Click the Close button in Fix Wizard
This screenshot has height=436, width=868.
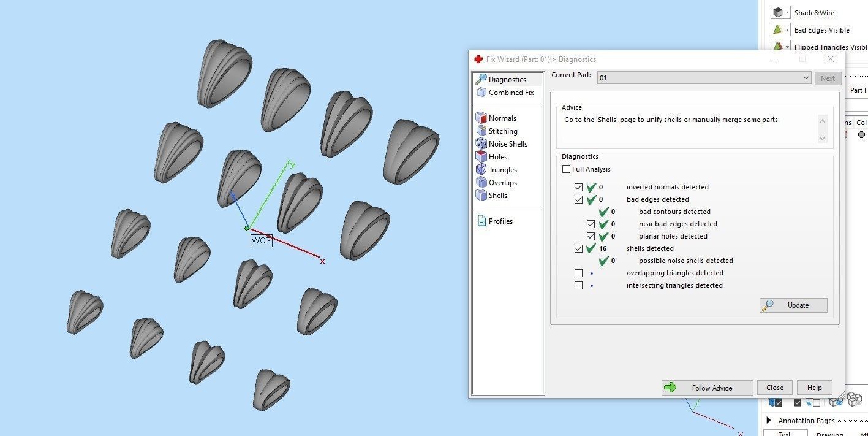[x=775, y=388]
